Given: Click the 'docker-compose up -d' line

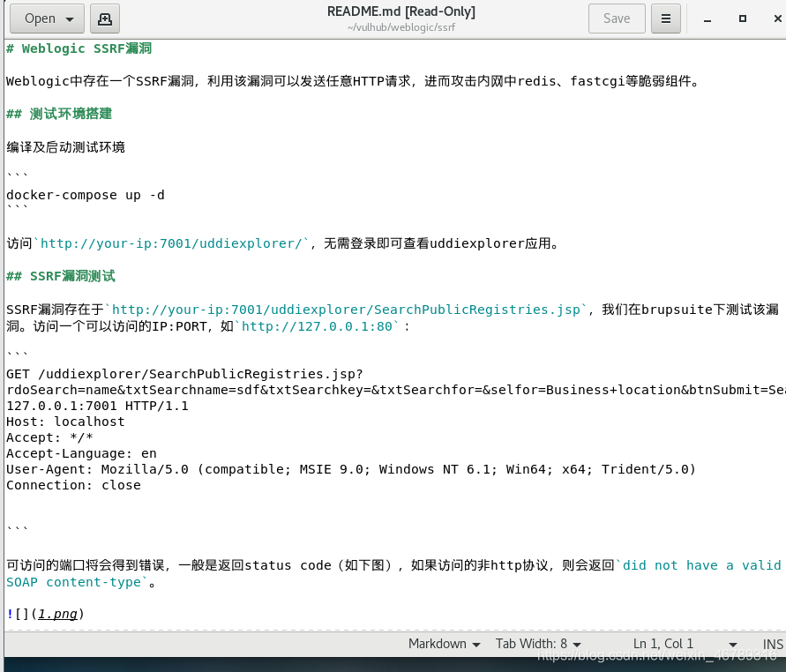Looking at the screenshot, I should tap(86, 195).
